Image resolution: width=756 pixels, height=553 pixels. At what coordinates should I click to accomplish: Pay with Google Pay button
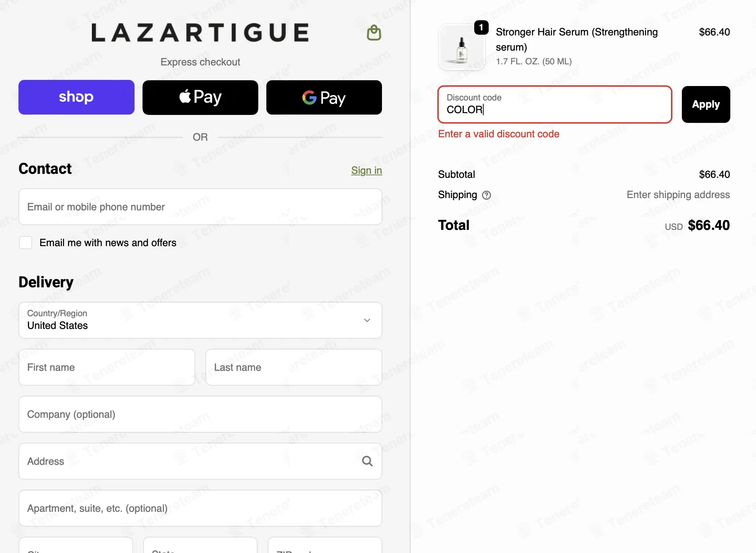click(324, 97)
